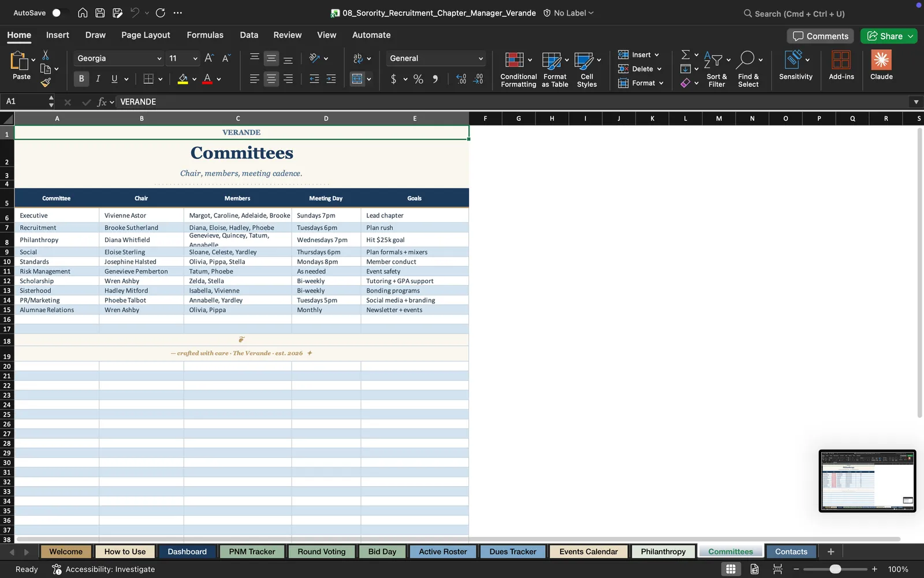
Task: Switch to the Bid Day sheet tab
Action: coord(382,551)
